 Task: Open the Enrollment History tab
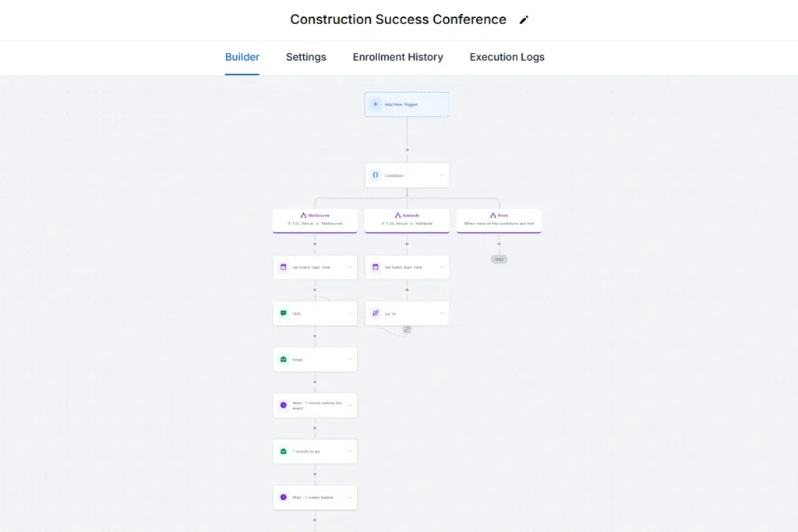[x=397, y=57]
